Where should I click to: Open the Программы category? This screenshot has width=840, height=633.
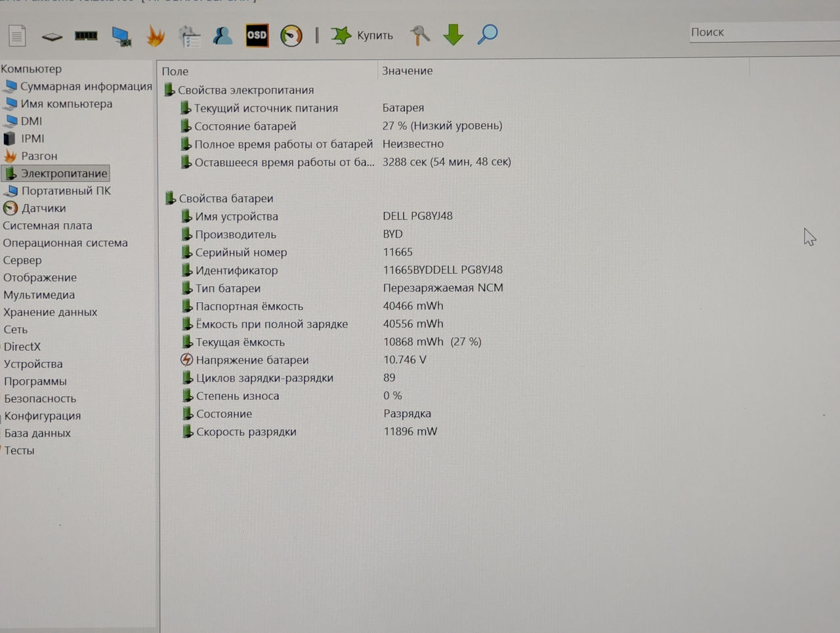[35, 381]
